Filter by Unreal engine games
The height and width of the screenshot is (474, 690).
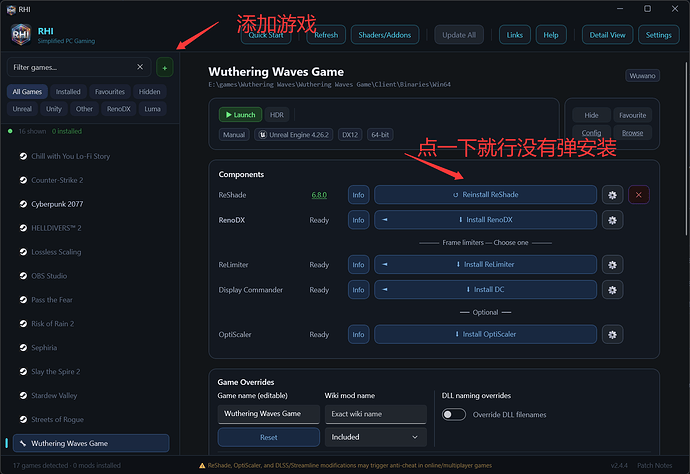[22, 109]
